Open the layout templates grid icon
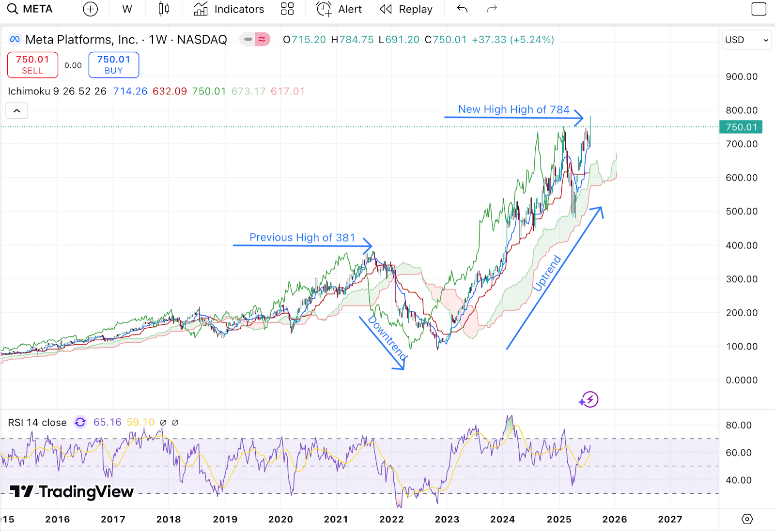Screen dimensions: 775x532 point(287,9)
